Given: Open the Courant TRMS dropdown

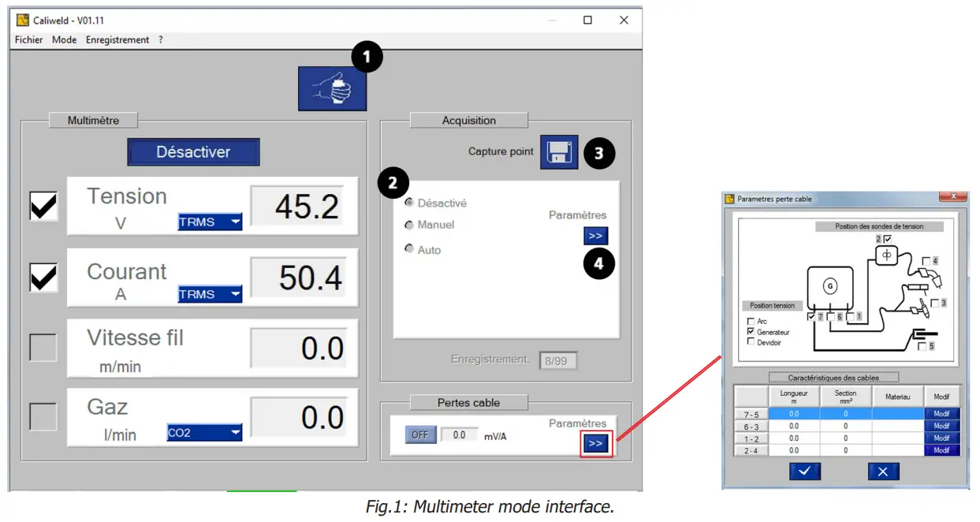Looking at the screenshot, I should tap(209, 293).
